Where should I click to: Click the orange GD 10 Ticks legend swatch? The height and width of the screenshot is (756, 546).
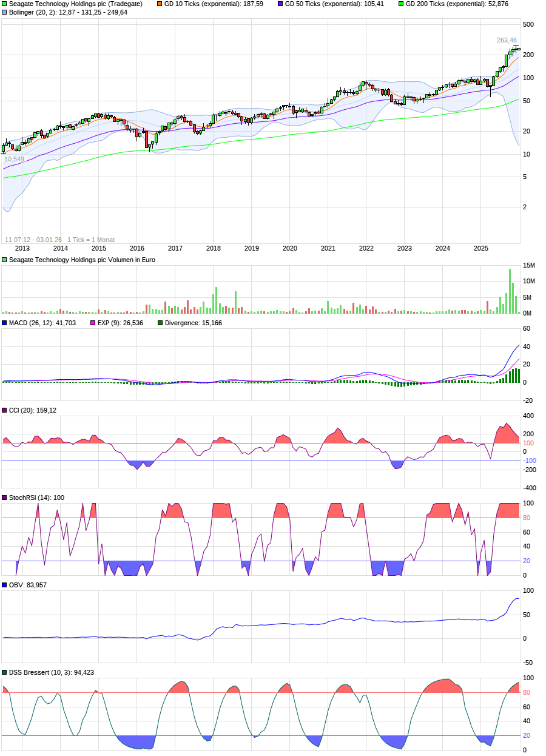(160, 4)
